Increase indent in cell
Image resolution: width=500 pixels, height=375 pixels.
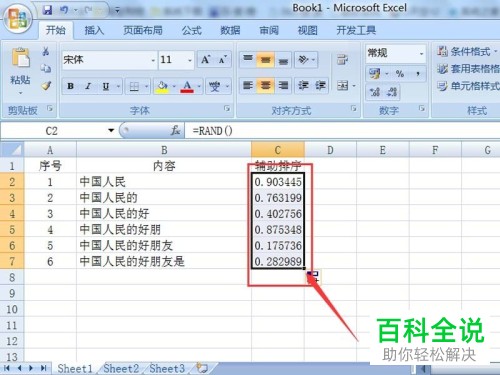(321, 86)
